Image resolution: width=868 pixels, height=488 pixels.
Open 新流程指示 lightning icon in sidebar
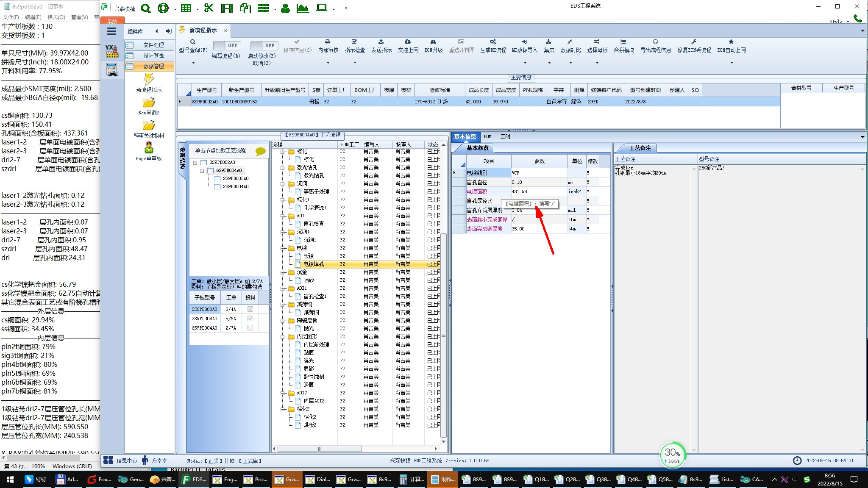pos(149,79)
